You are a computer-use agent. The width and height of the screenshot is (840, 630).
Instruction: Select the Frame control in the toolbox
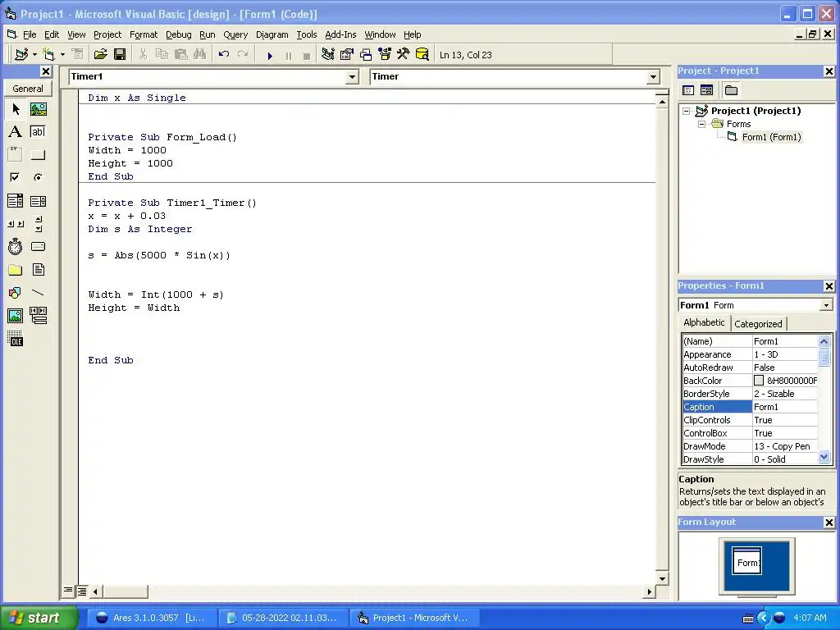pos(16,155)
